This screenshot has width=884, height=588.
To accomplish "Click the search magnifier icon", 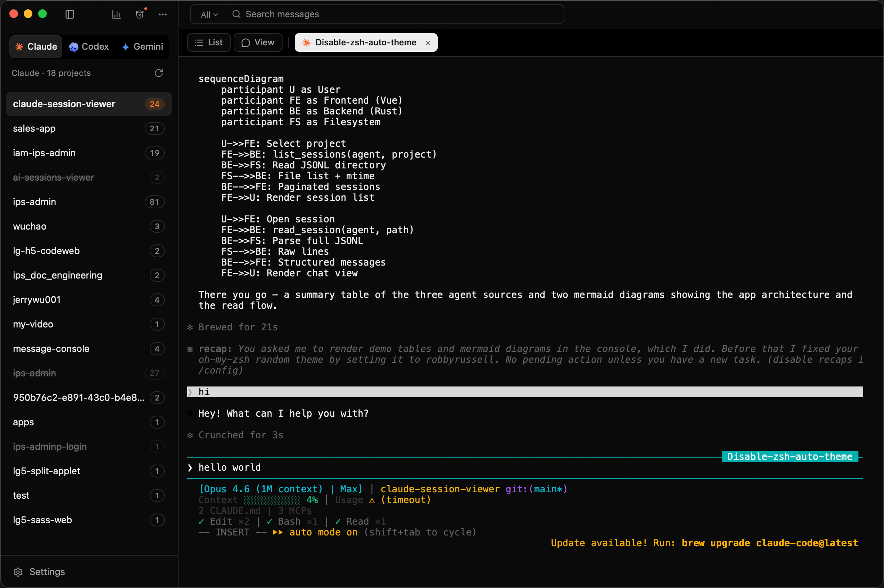I will (x=236, y=14).
